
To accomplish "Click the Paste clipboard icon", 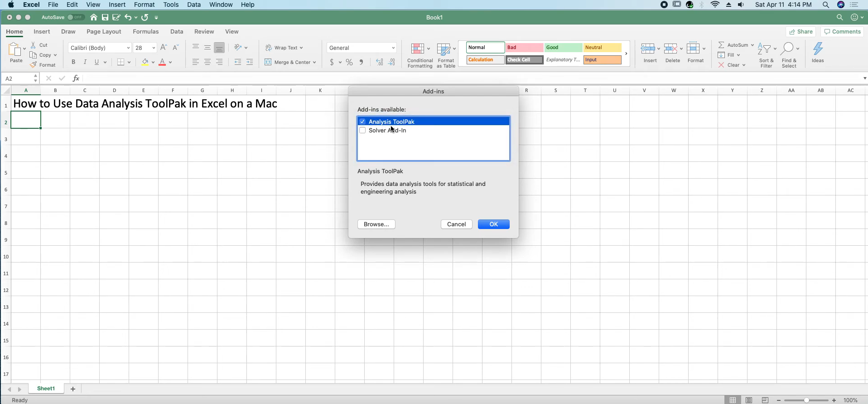I will pyautogui.click(x=15, y=49).
